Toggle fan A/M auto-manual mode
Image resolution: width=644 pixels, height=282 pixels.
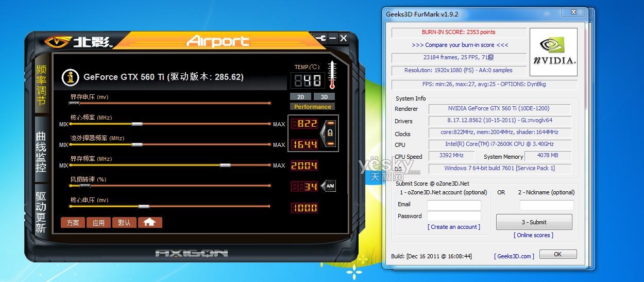(x=328, y=186)
